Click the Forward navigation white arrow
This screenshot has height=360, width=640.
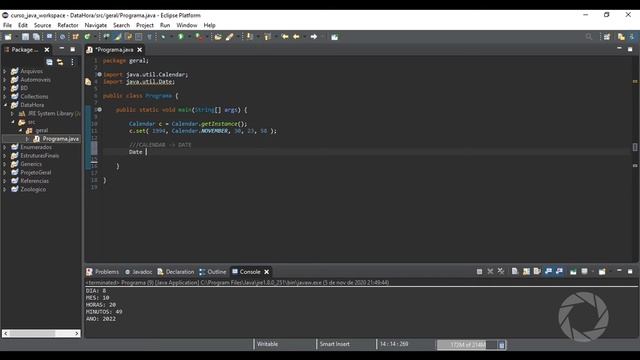click(313, 37)
